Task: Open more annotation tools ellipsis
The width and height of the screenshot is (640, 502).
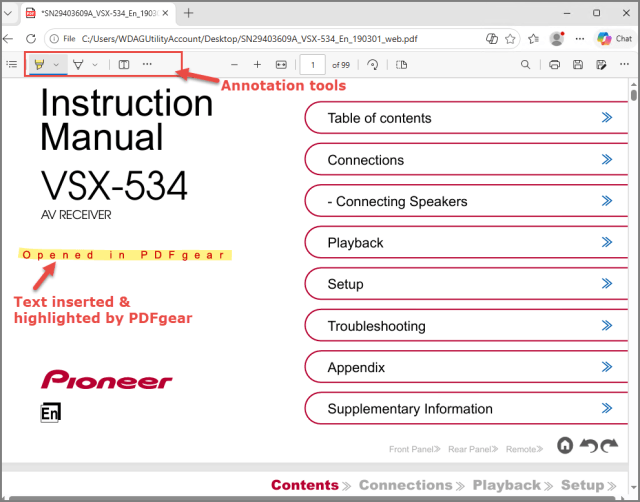Action: point(147,64)
